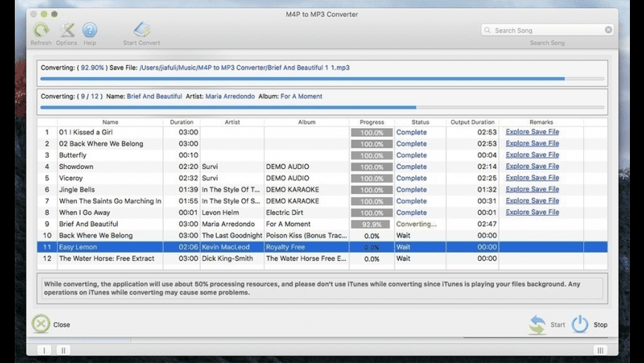
Task: Sort by the Album column header
Action: coord(306,122)
